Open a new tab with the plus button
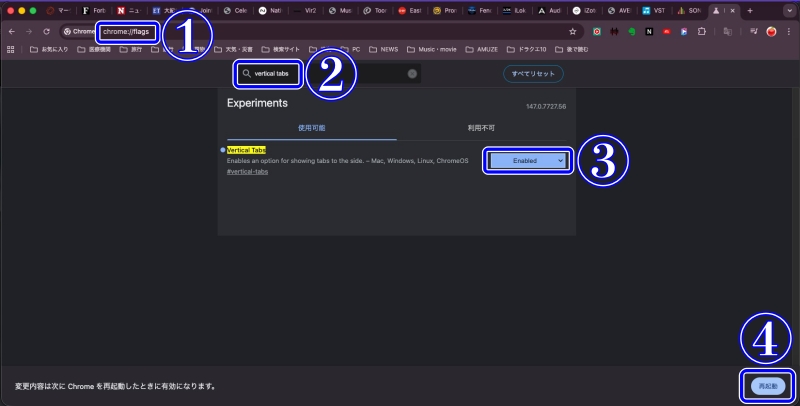The height and width of the screenshot is (406, 800). click(750, 10)
